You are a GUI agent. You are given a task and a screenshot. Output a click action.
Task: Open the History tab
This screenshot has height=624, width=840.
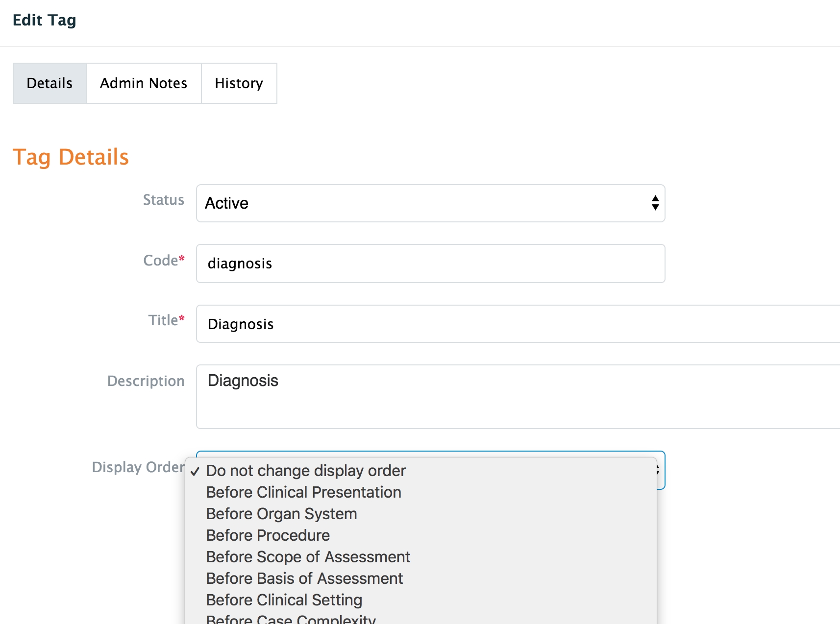(239, 83)
